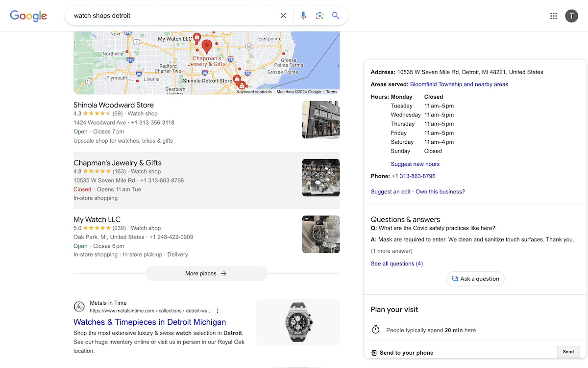Open the Shinola Woodward Store listing

click(114, 105)
